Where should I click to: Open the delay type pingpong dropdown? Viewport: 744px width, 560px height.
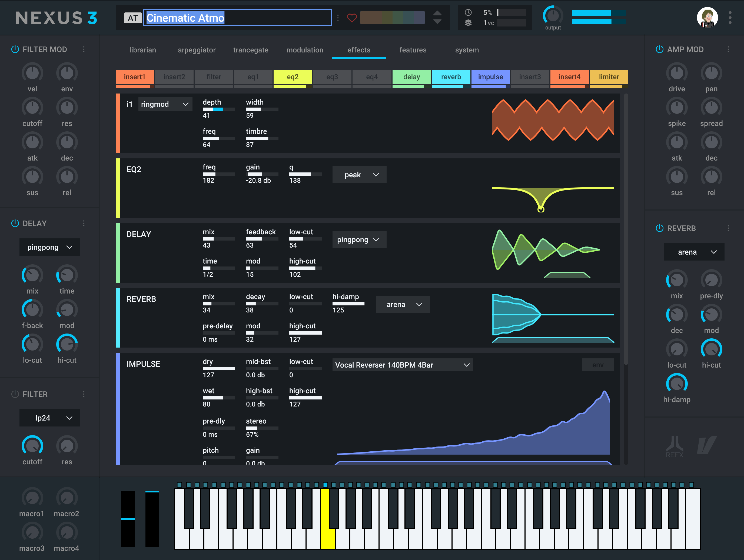pyautogui.click(x=360, y=239)
